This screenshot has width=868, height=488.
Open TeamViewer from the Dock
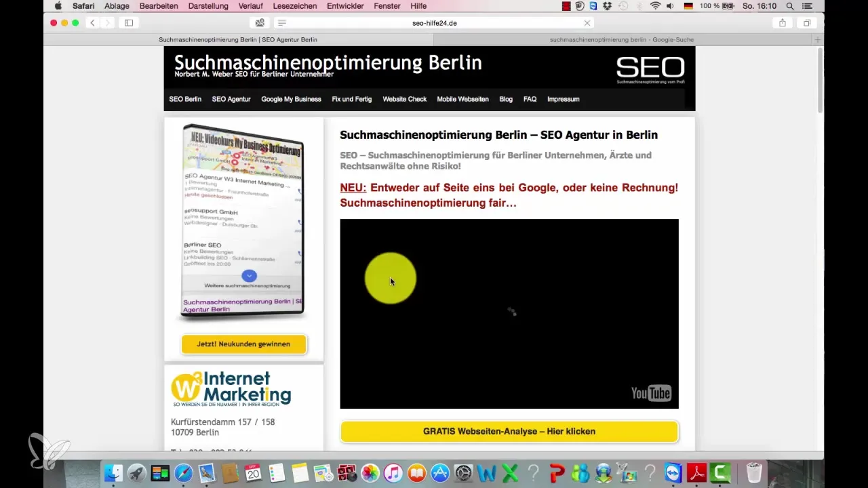click(673, 472)
